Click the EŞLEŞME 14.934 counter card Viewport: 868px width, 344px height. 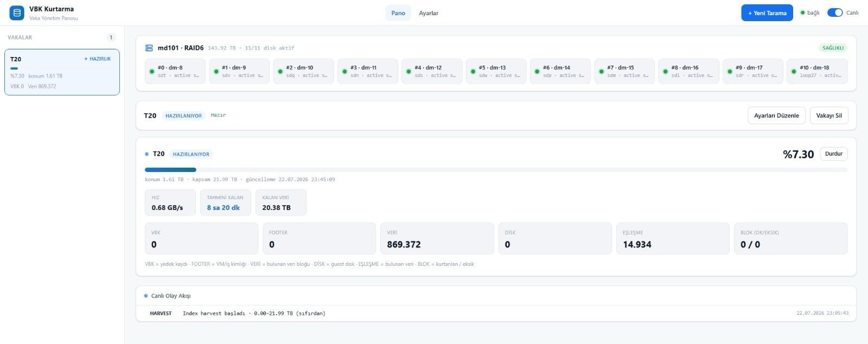pos(673,238)
